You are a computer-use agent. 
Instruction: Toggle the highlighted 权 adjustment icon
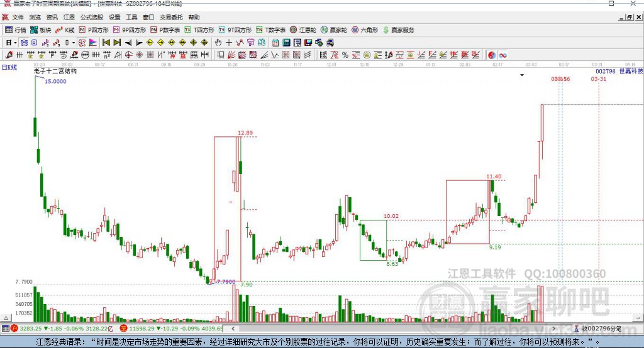(x=82, y=43)
